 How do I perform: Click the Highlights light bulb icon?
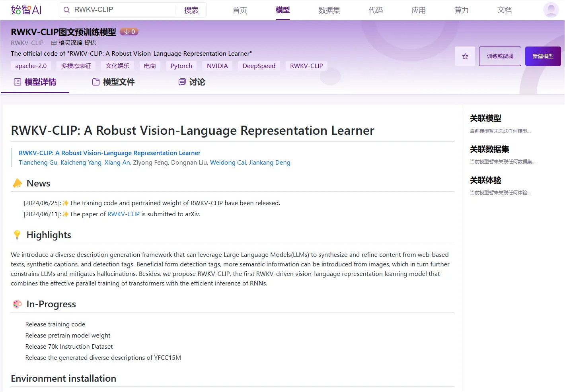17,235
